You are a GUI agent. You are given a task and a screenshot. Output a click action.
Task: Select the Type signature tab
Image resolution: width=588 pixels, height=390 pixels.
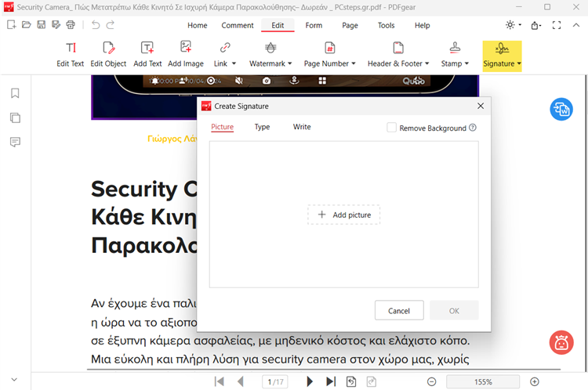click(x=262, y=127)
